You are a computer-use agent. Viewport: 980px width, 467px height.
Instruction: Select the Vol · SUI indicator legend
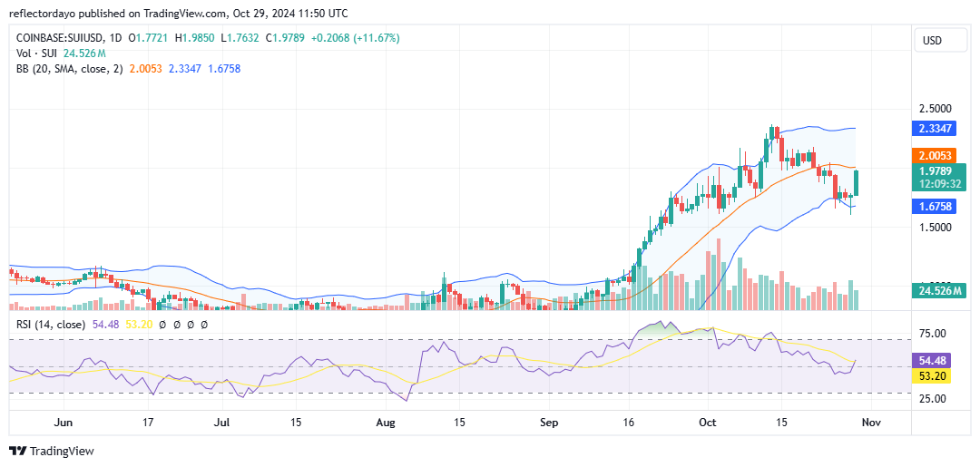[x=37, y=54]
